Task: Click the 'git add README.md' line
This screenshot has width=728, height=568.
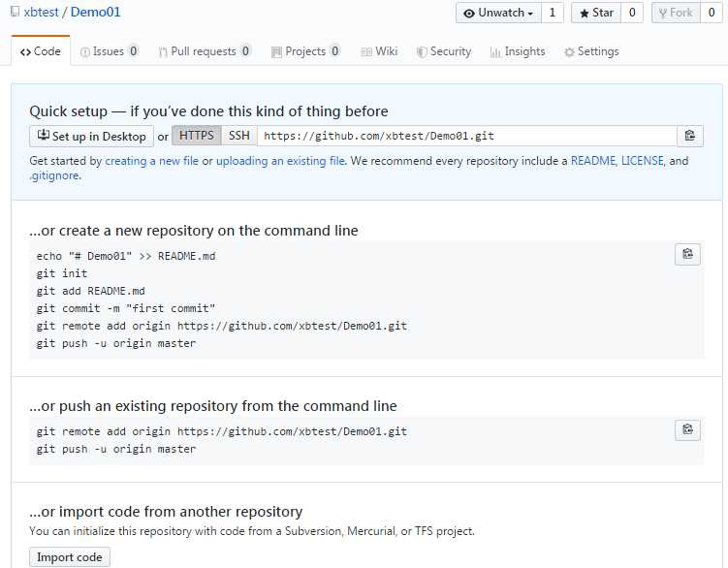Action: click(90, 291)
